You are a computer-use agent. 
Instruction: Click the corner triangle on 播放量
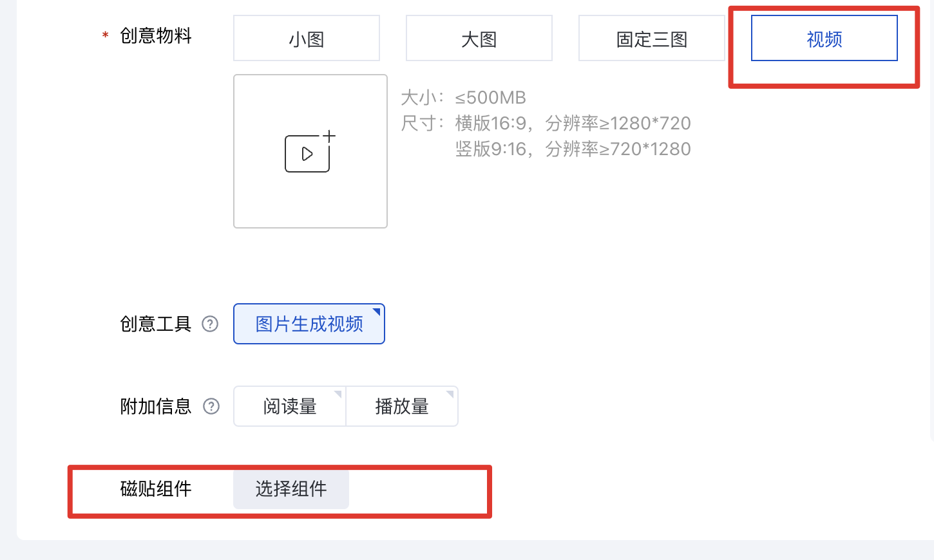coord(450,394)
